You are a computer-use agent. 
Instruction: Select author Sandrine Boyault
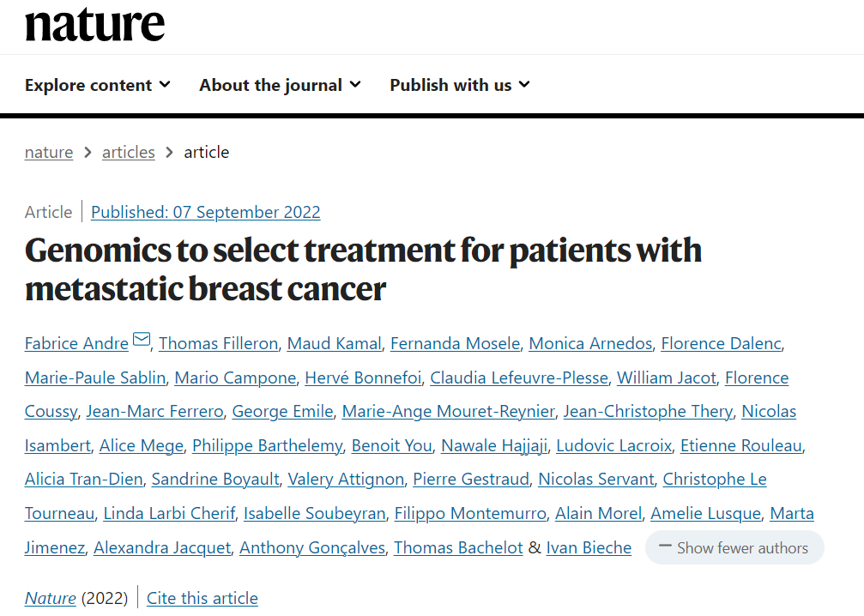click(x=215, y=480)
